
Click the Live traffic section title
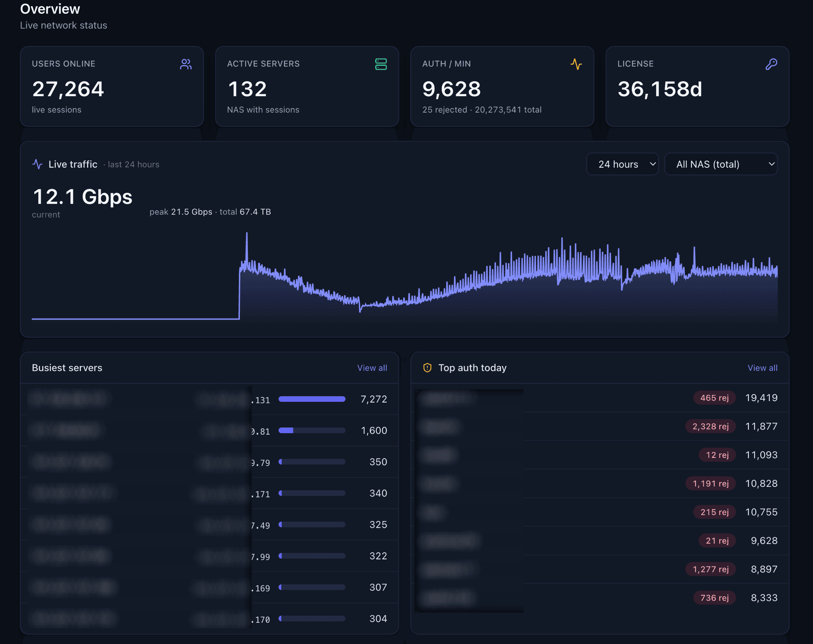pyautogui.click(x=73, y=164)
